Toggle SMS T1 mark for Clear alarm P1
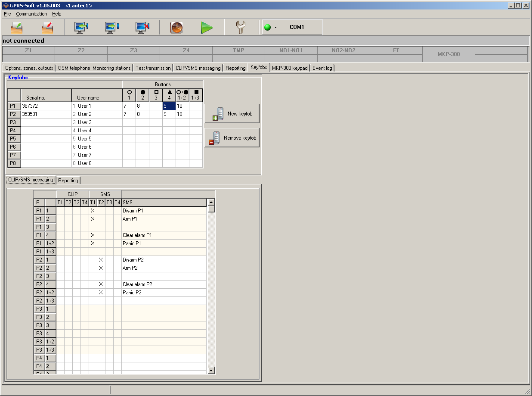 (x=93, y=235)
